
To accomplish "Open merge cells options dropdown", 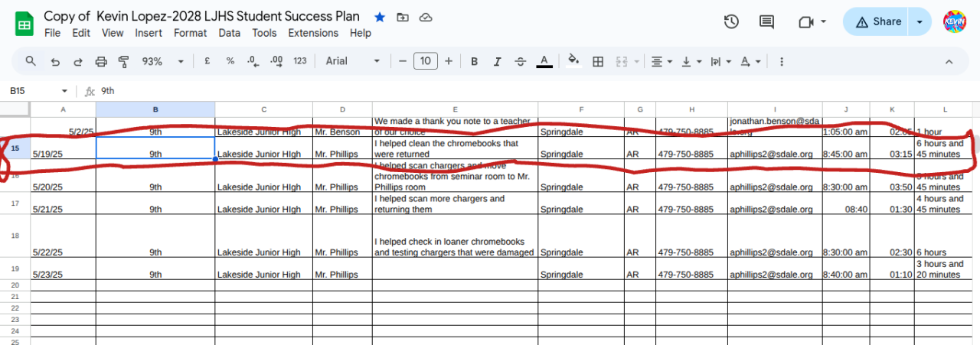I will pos(636,61).
